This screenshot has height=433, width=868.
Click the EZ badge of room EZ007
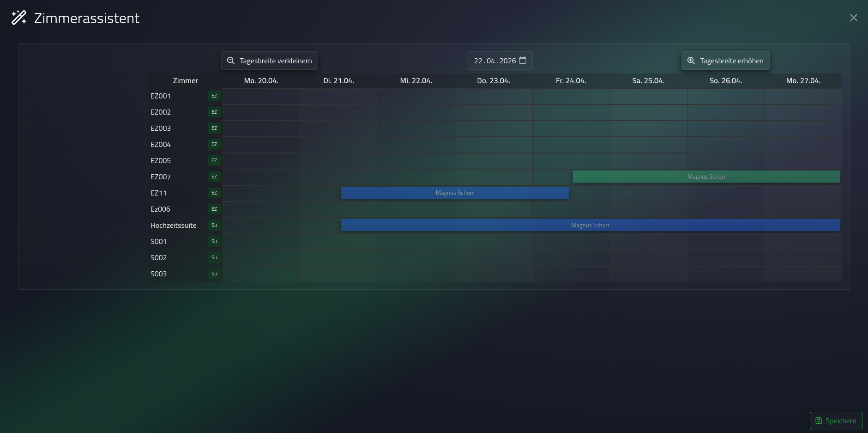(214, 177)
